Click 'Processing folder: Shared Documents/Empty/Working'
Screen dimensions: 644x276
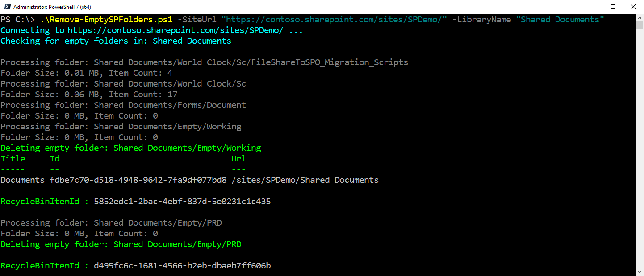pyautogui.click(x=121, y=127)
